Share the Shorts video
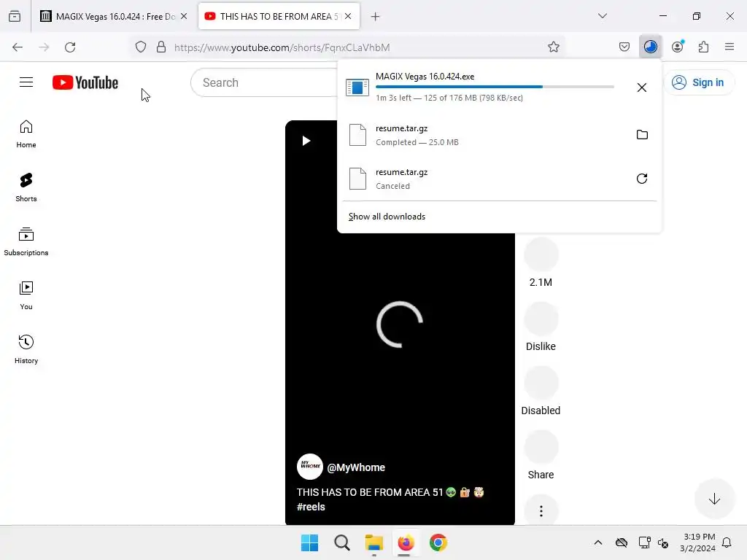Image resolution: width=747 pixels, height=560 pixels. coord(541,447)
